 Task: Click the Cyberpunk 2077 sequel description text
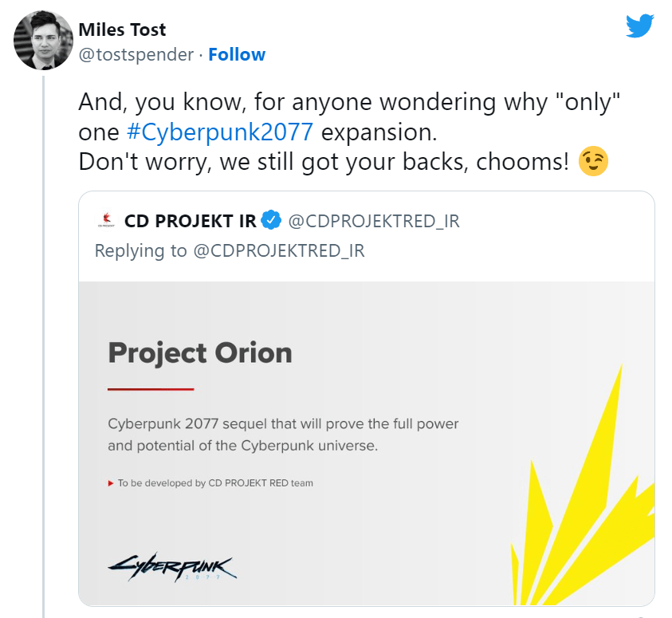(283, 435)
